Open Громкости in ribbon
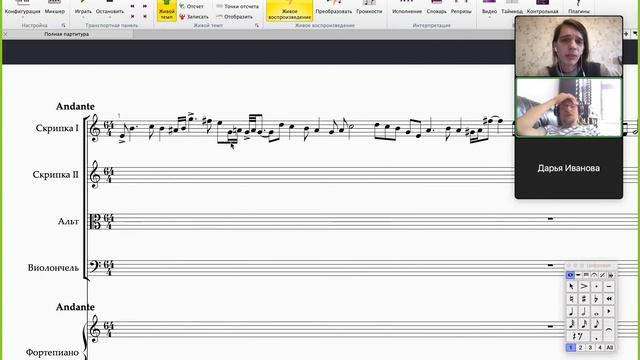Image resolution: width=640 pixels, height=360 pixels. [x=369, y=8]
